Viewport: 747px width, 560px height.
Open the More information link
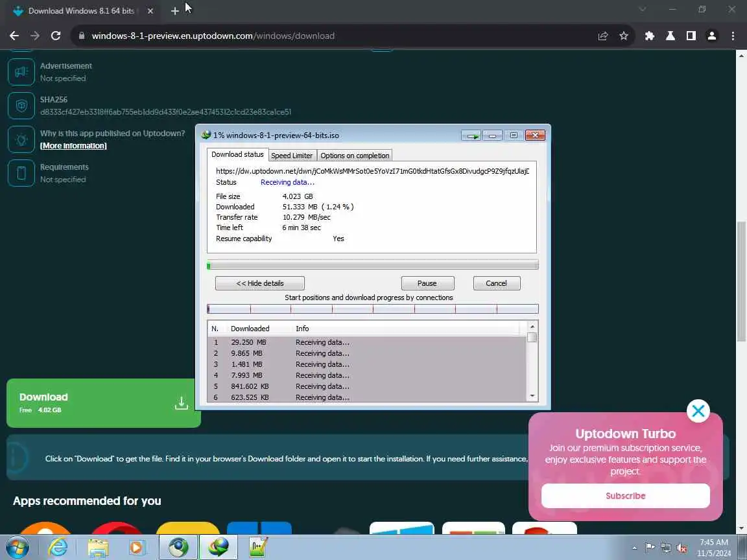tap(73, 146)
